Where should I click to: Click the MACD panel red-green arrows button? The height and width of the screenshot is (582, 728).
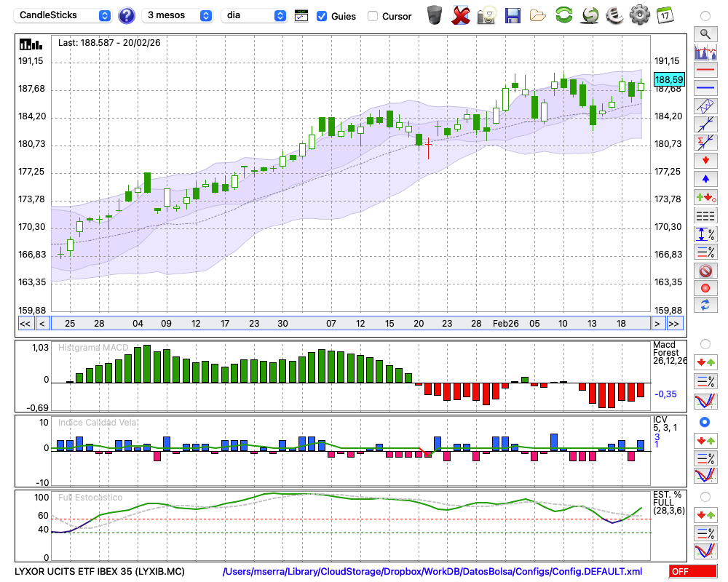(x=705, y=362)
